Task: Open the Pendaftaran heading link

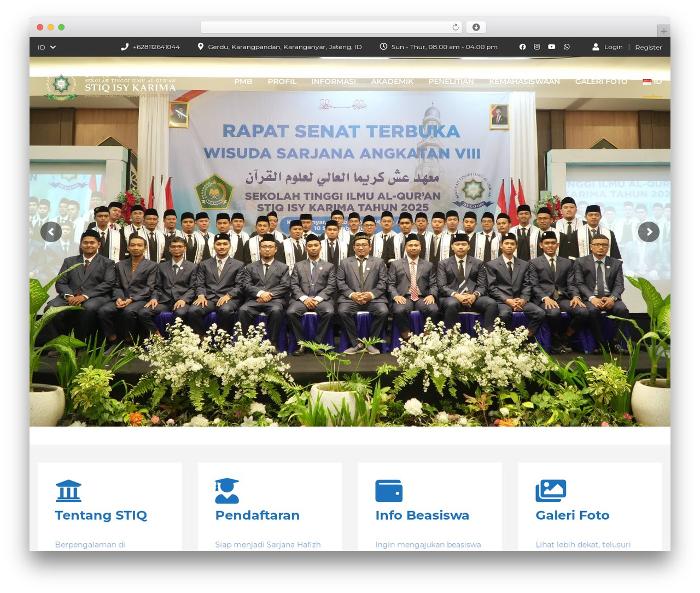Action: 258,515
